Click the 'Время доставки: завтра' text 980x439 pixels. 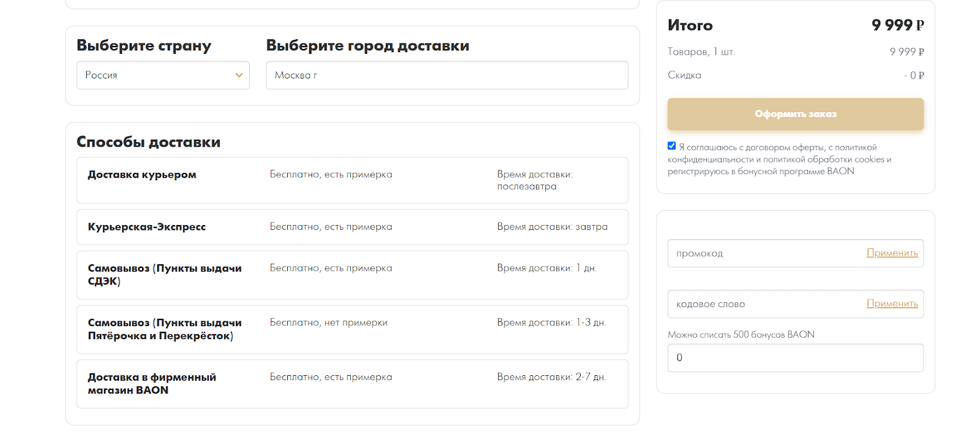tap(552, 227)
